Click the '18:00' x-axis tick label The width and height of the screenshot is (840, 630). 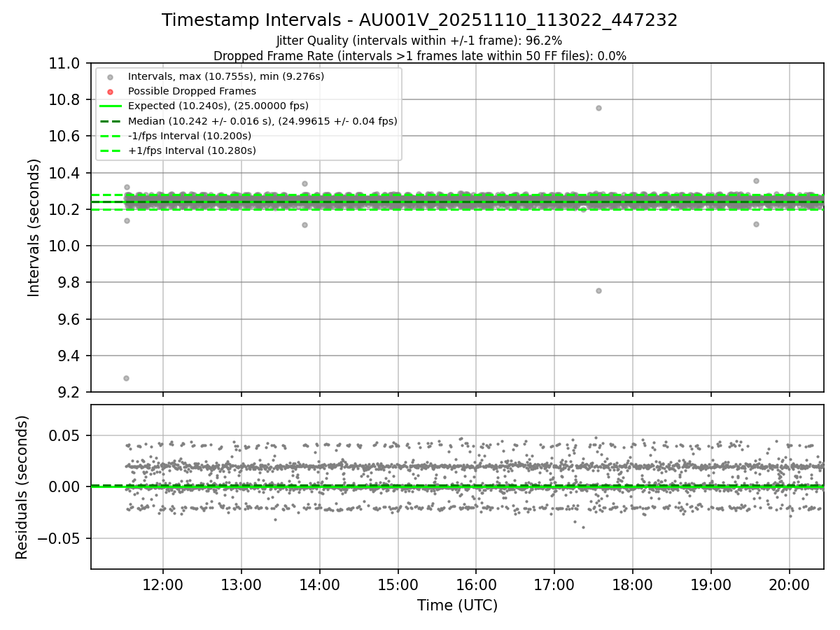pyautogui.click(x=633, y=587)
